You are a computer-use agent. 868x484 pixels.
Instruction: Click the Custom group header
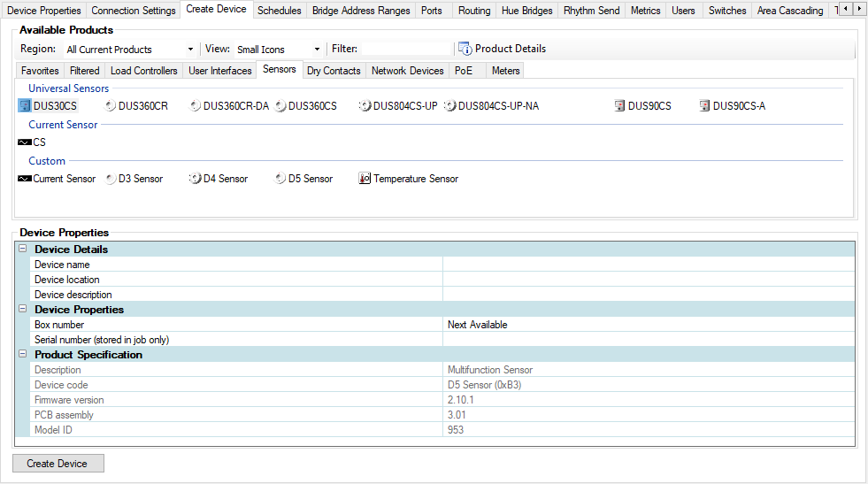(x=47, y=160)
